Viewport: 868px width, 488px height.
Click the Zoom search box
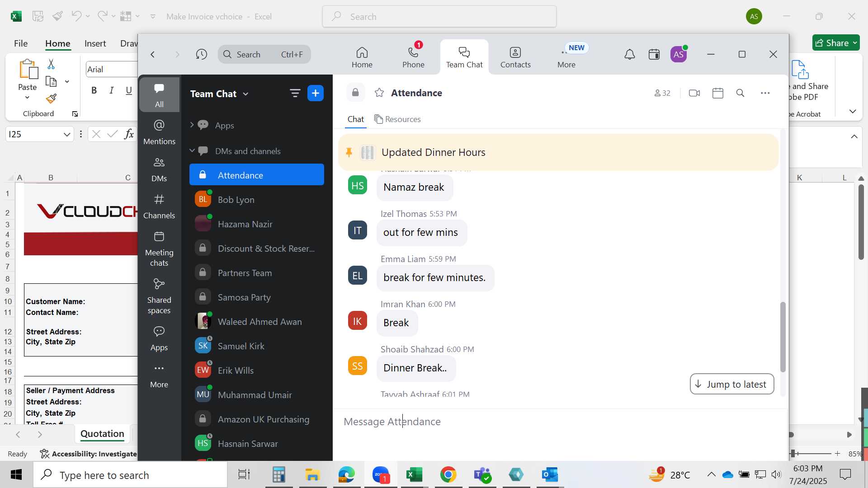[x=264, y=55]
